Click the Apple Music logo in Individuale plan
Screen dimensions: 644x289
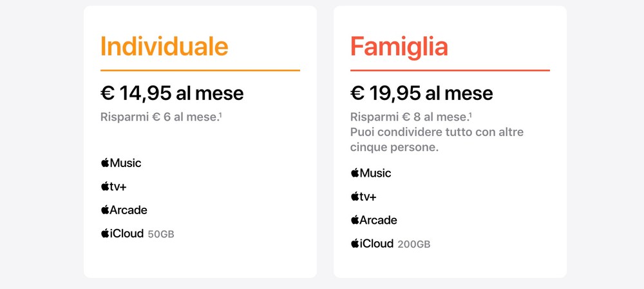point(121,163)
